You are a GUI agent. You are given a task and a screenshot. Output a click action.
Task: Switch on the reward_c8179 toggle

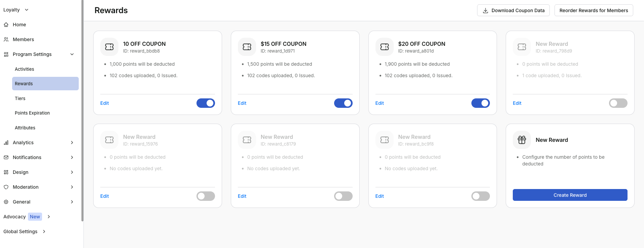click(x=343, y=196)
